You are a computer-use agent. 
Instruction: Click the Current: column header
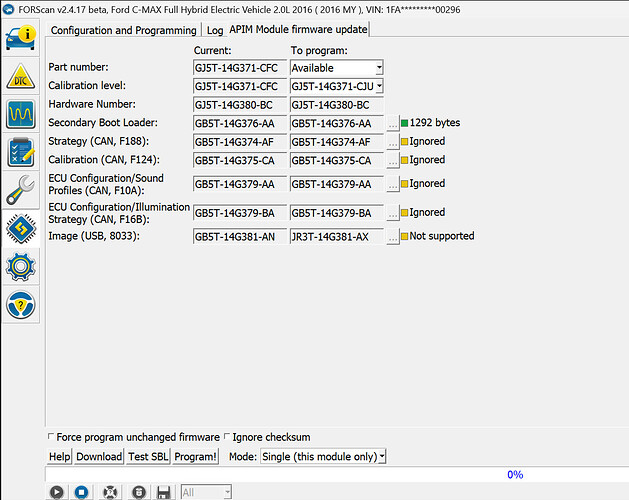point(212,51)
